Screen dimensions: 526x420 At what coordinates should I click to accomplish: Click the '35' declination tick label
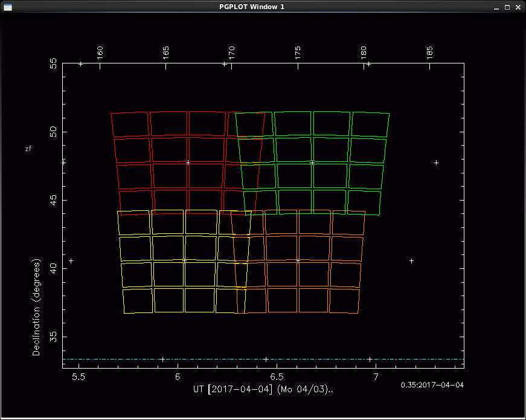pyautogui.click(x=53, y=337)
